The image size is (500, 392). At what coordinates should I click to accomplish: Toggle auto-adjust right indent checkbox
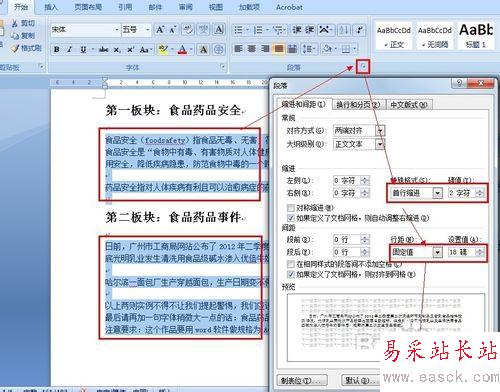[x=291, y=218]
